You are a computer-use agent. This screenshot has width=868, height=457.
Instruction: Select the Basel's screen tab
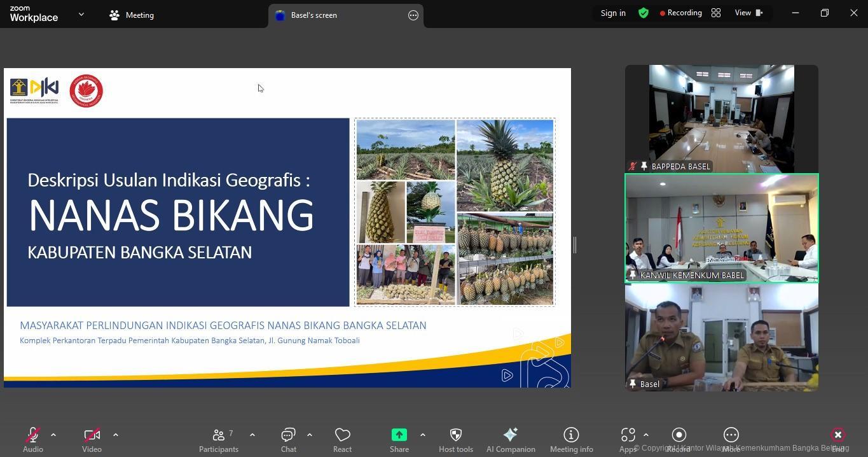click(313, 15)
